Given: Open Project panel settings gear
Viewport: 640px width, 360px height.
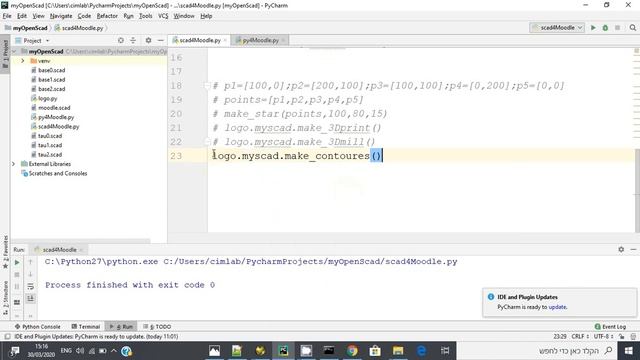Looking at the screenshot, I should pos(148,40).
